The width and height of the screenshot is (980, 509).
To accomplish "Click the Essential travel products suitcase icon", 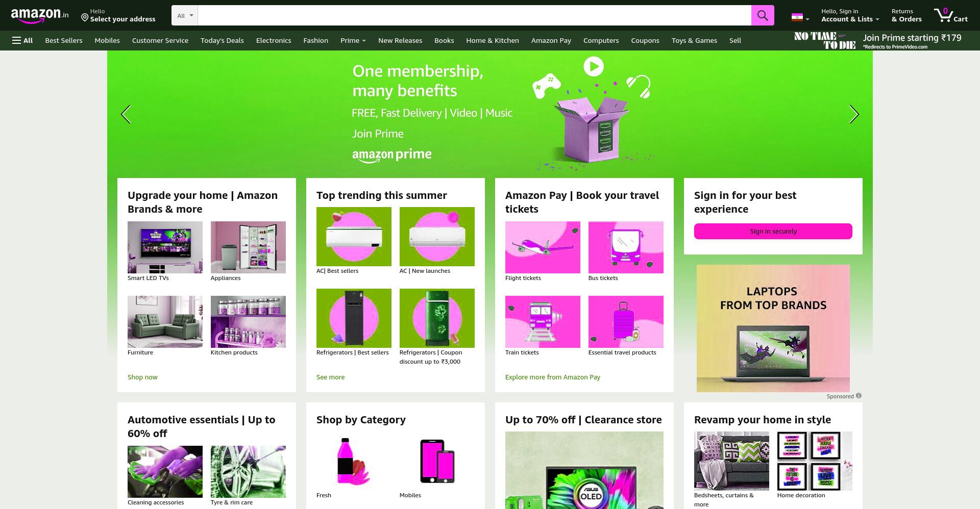I will (626, 322).
